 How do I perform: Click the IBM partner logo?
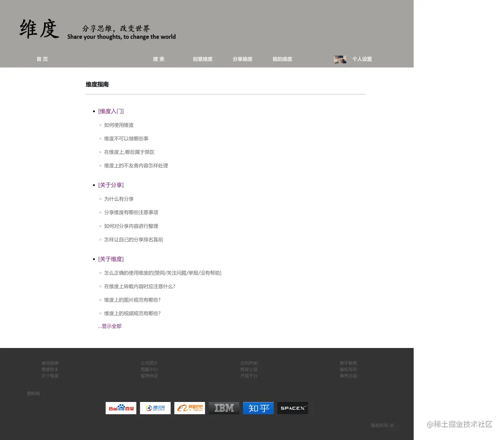pyautogui.click(x=224, y=408)
